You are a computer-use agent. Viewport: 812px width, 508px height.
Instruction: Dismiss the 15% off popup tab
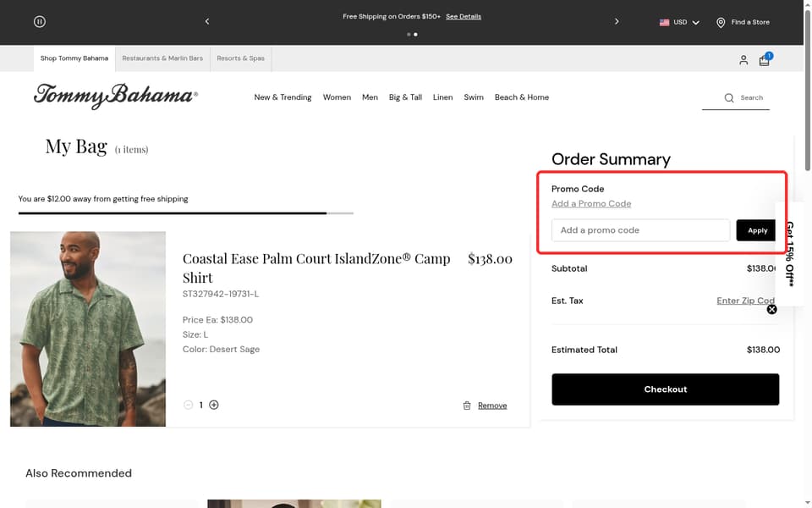[771, 310]
